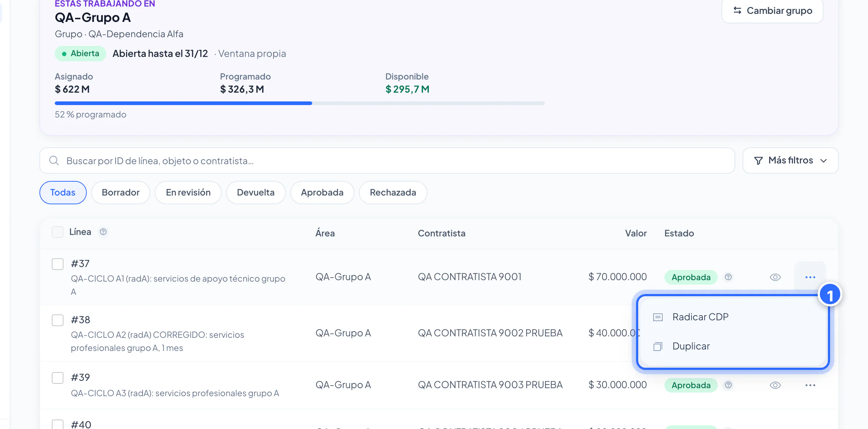Expand the Más filtros dropdown
The height and width of the screenshot is (429, 868).
point(790,161)
